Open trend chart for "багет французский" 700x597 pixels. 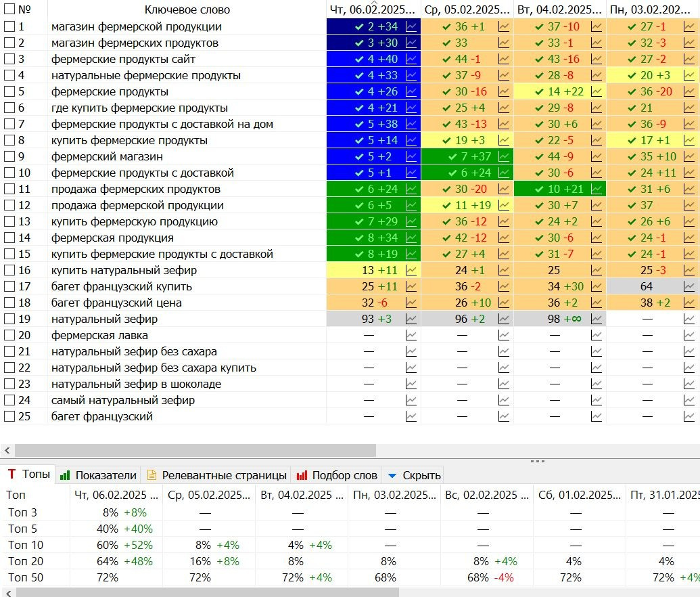click(412, 416)
